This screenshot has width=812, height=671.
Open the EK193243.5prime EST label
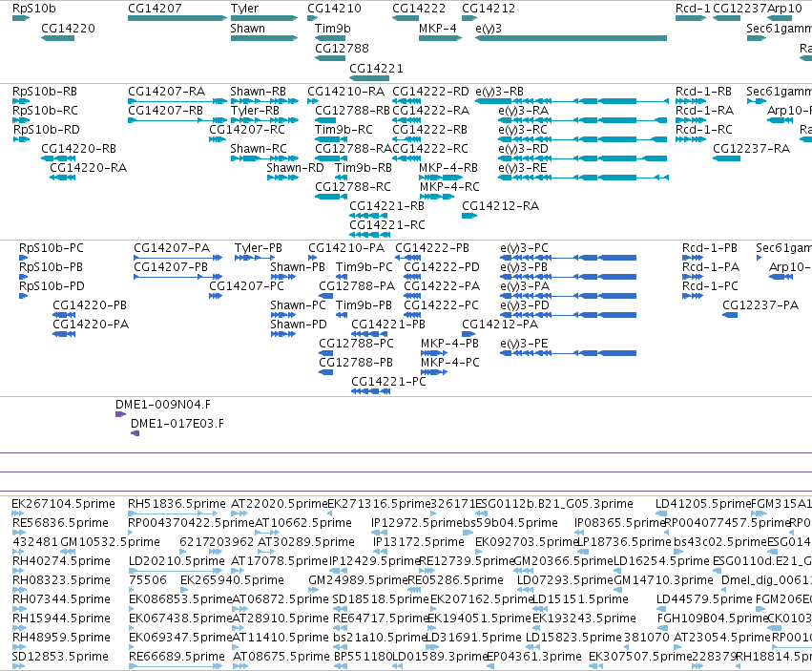584,619
